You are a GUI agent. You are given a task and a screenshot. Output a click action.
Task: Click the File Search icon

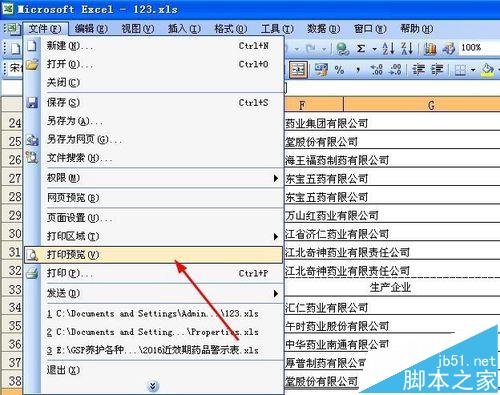(32, 158)
